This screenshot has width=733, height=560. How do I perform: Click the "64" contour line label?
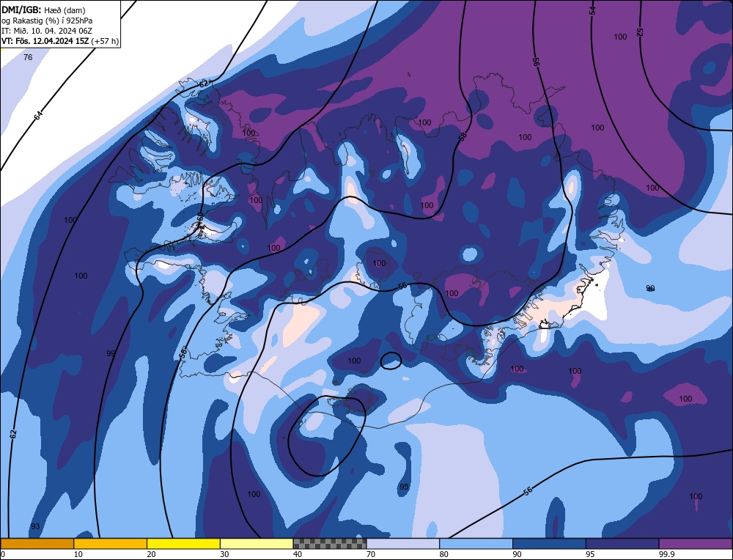(x=38, y=115)
